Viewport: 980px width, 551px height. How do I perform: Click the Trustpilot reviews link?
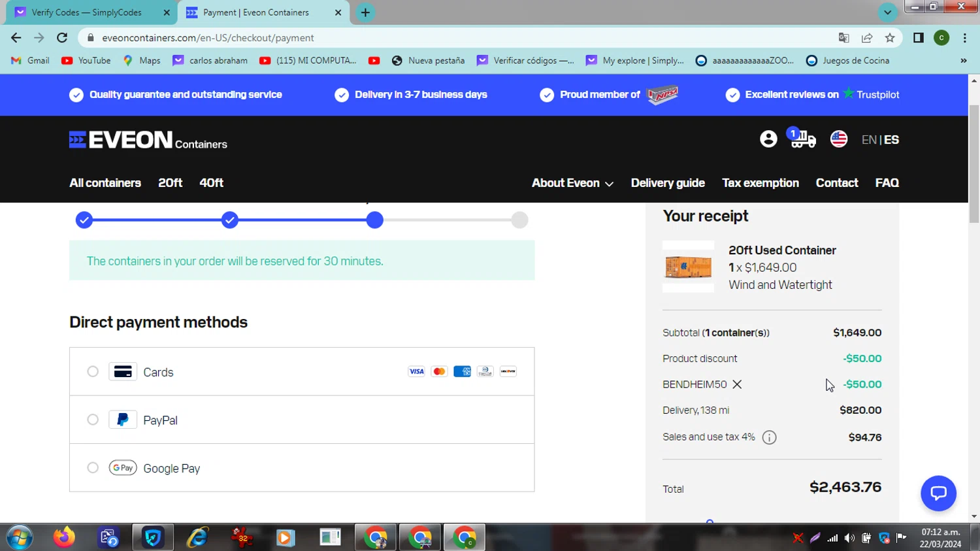point(871,94)
